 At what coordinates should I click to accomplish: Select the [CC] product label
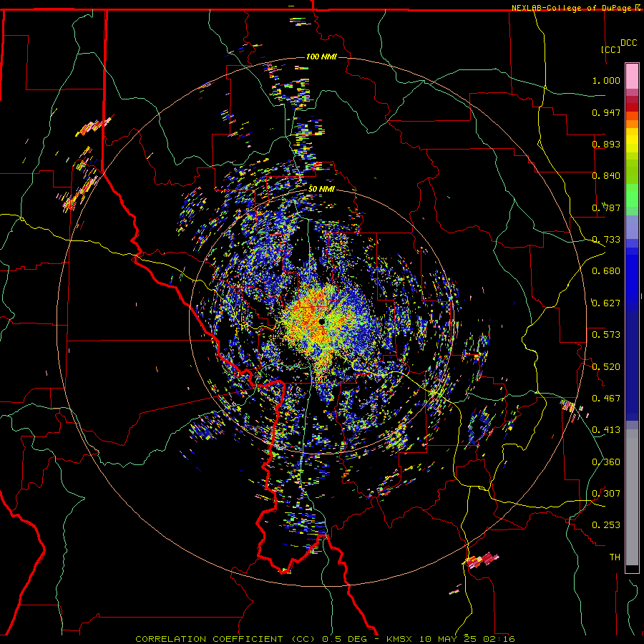click(610, 49)
